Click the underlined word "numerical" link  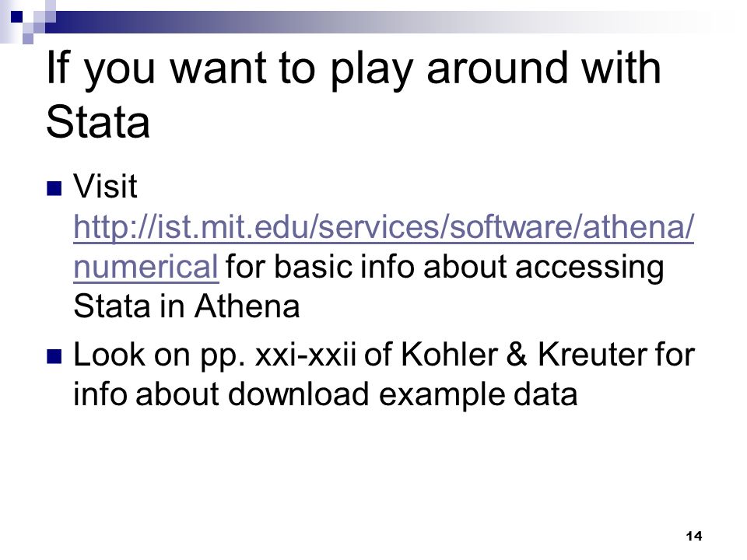146,267
